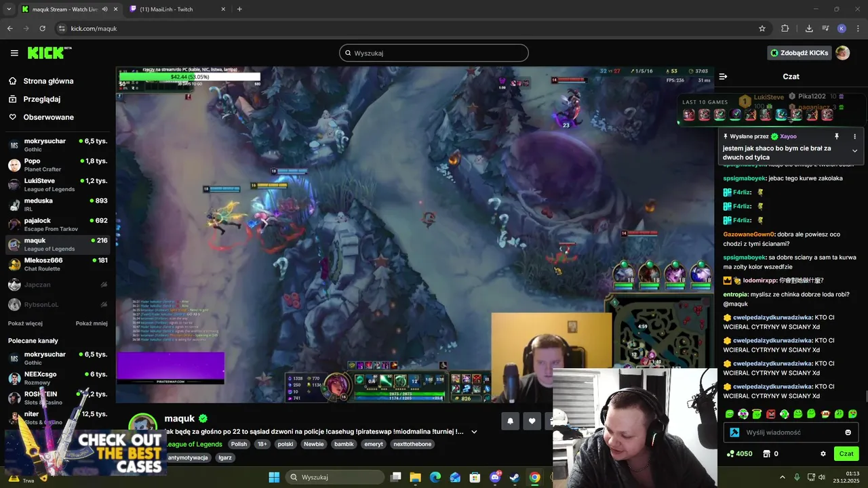This screenshot has height=488, width=868.
Task: Open chat settings gear icon
Action: click(x=823, y=453)
